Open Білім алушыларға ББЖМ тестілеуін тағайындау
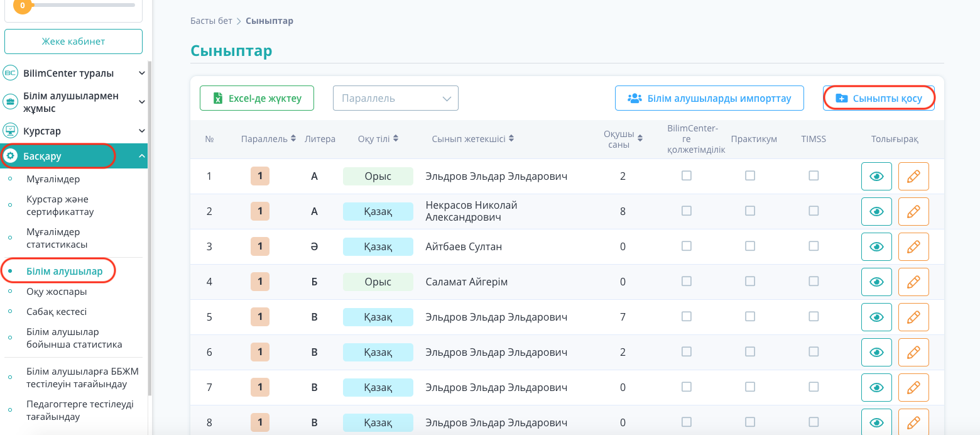 tap(82, 378)
